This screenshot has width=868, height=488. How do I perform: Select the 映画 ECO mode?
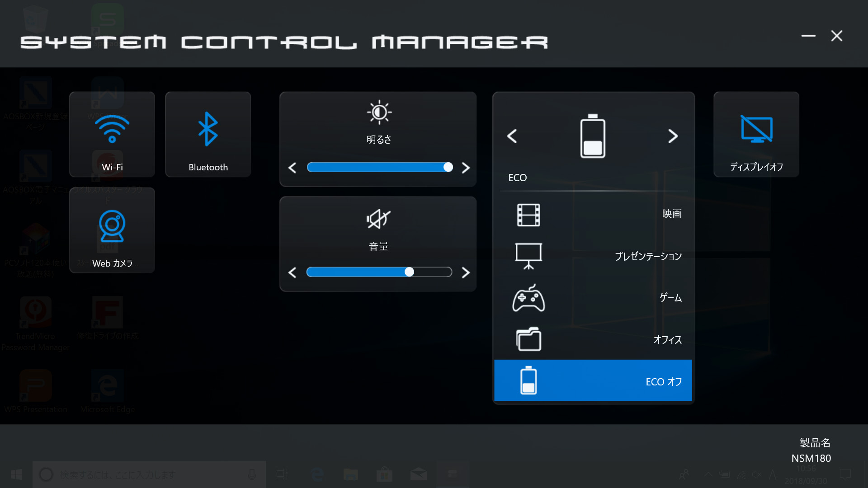(593, 214)
